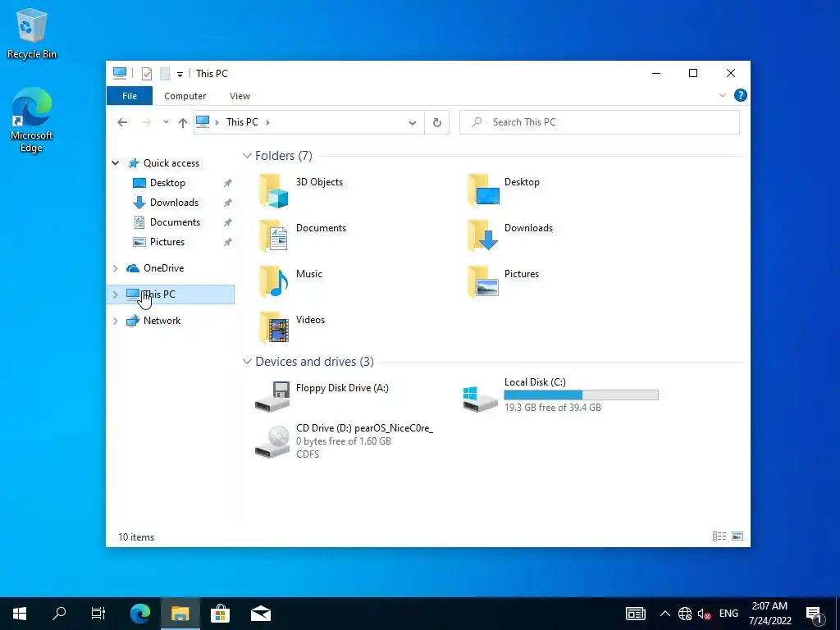The height and width of the screenshot is (630, 840).
Task: Click the "10 items" status bar text
Action: click(x=136, y=536)
